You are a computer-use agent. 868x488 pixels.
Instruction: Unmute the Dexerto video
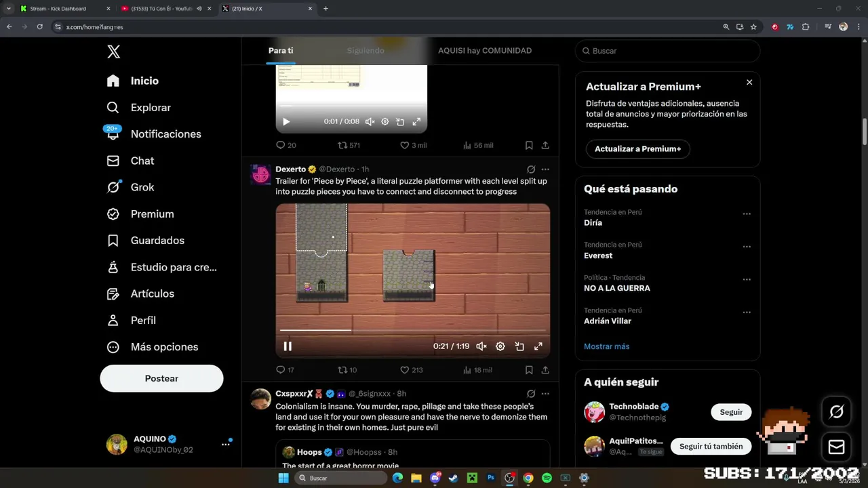click(x=481, y=346)
